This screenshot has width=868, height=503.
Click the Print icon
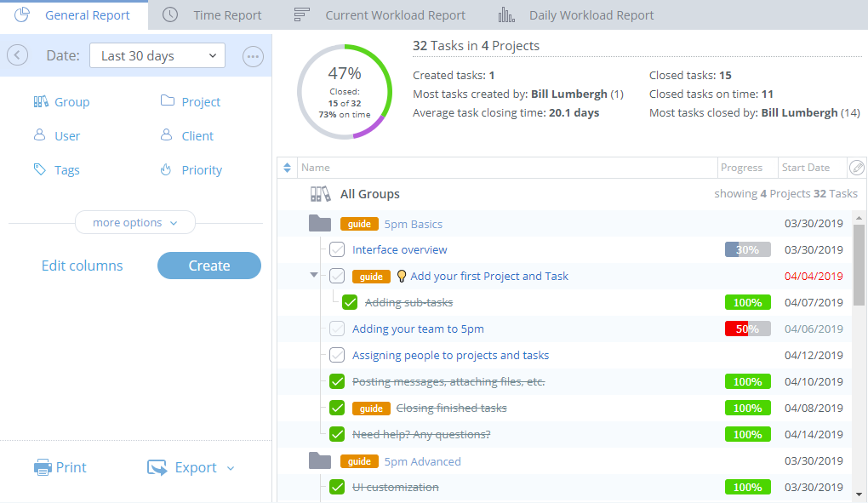coord(42,466)
